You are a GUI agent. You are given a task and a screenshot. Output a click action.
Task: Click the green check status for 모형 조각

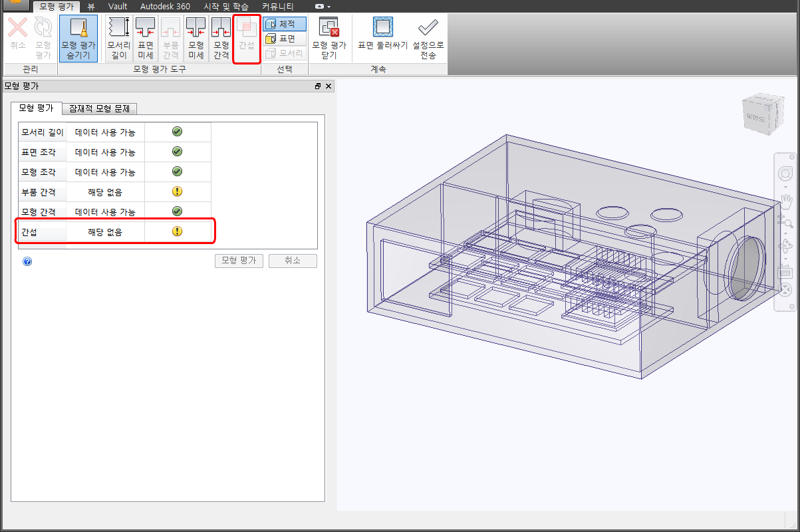pos(177,172)
